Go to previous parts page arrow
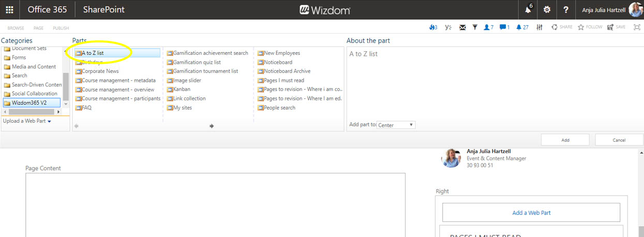This screenshot has height=237, width=644. point(77,126)
